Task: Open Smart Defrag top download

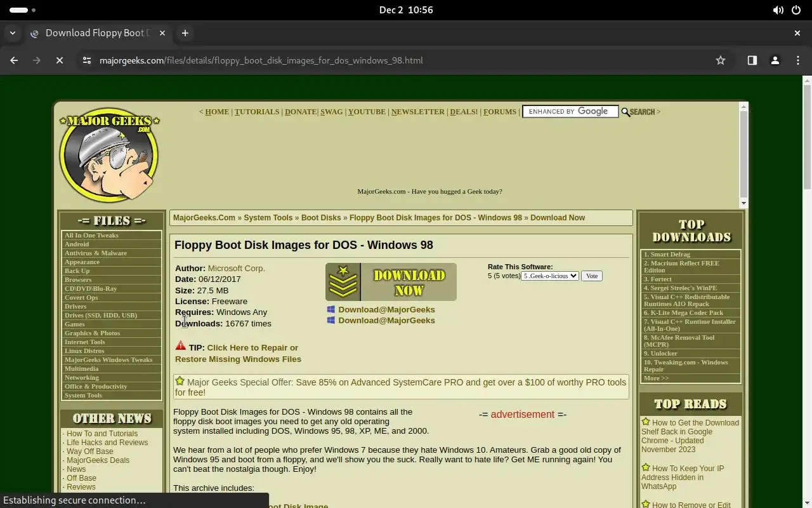Action: pos(667,255)
